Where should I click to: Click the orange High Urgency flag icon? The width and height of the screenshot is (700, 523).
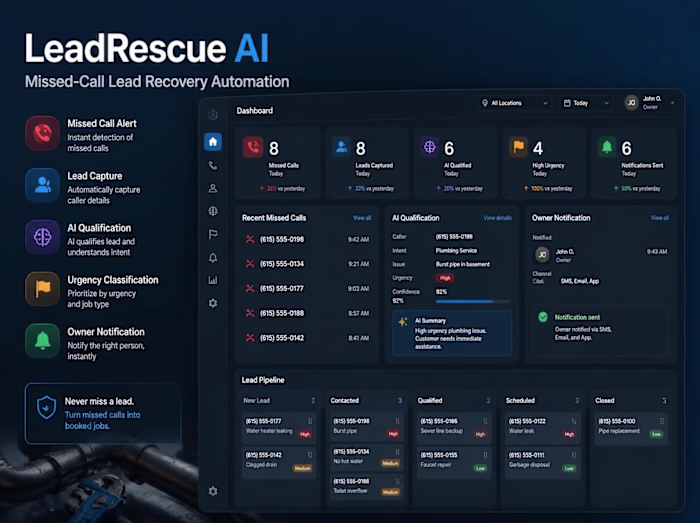(x=518, y=147)
